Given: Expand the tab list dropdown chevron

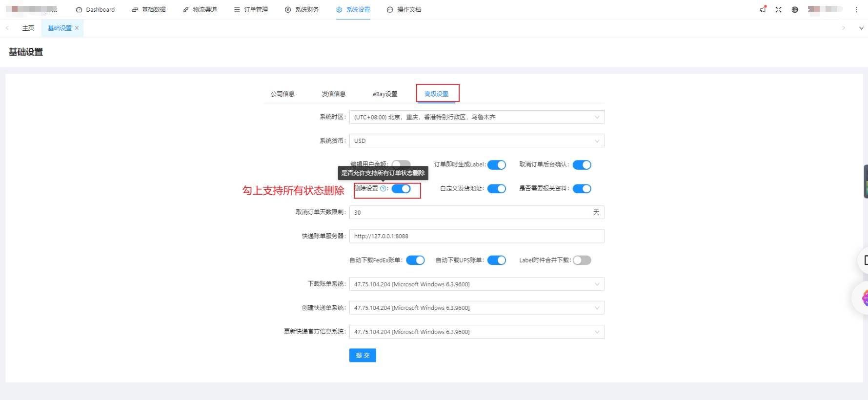Looking at the screenshot, I should point(861,28).
